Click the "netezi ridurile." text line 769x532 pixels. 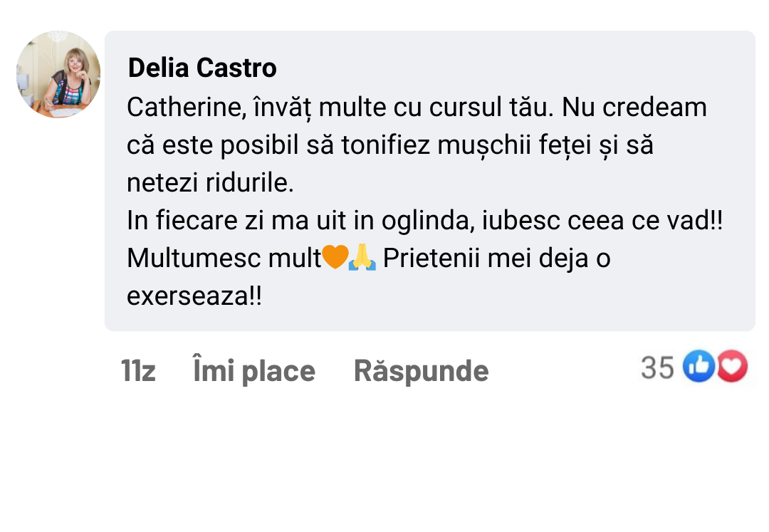[x=210, y=183]
